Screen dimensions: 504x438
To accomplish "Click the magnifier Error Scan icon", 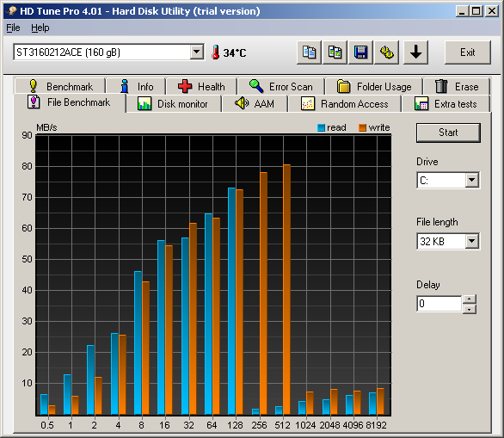I will coord(256,86).
